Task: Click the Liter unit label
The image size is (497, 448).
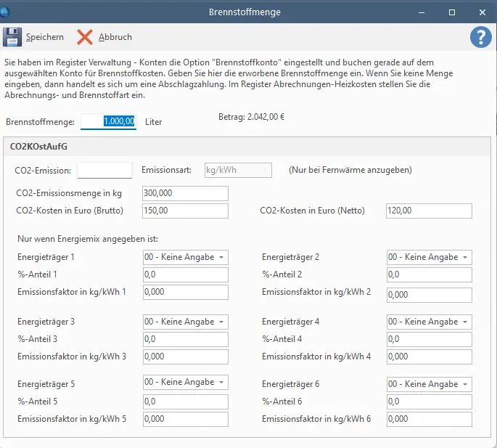Action: coord(153,122)
